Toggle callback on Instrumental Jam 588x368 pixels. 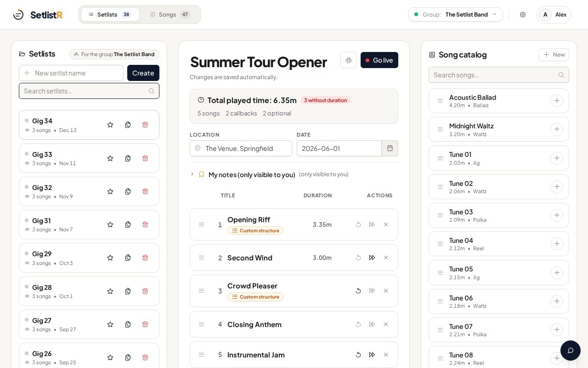(x=358, y=355)
